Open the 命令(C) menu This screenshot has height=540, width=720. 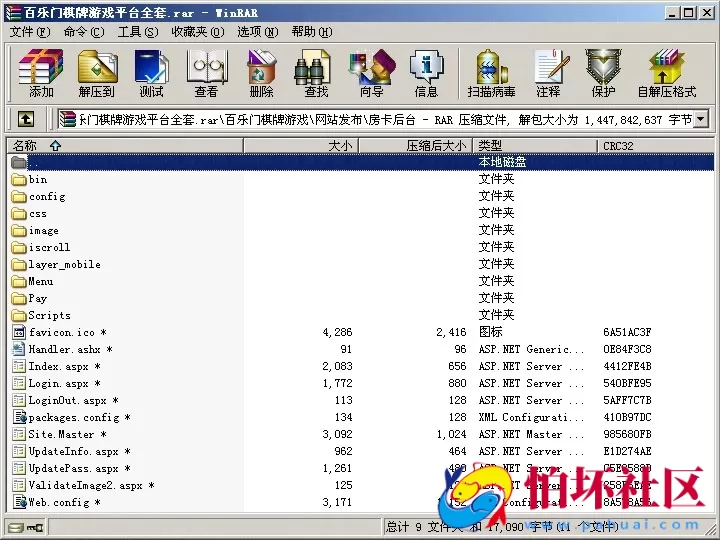click(84, 32)
